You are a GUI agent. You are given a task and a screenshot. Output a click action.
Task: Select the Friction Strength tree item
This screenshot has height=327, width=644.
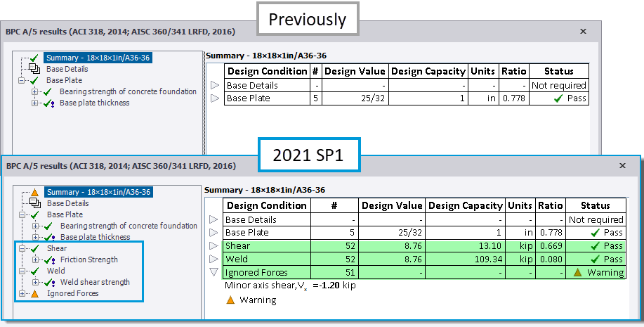point(88,259)
